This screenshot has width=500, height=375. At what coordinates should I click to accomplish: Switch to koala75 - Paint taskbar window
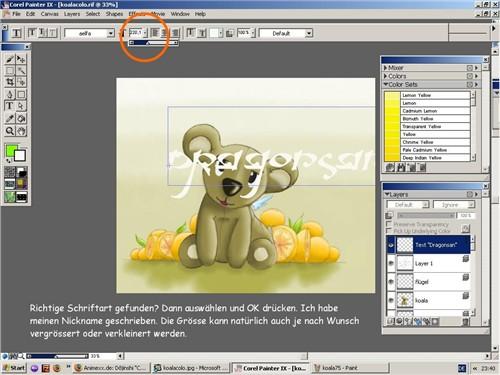350,368
